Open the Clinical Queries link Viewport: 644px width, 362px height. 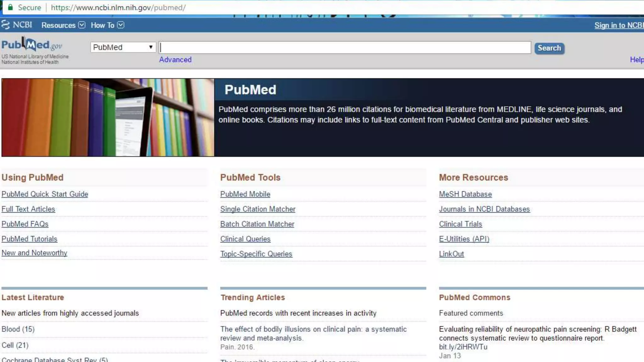(x=245, y=239)
